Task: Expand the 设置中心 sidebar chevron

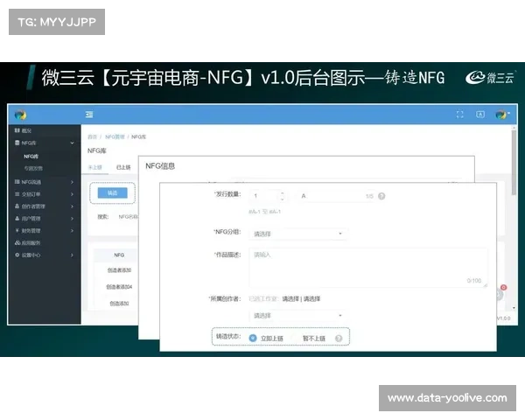Action: point(72,255)
